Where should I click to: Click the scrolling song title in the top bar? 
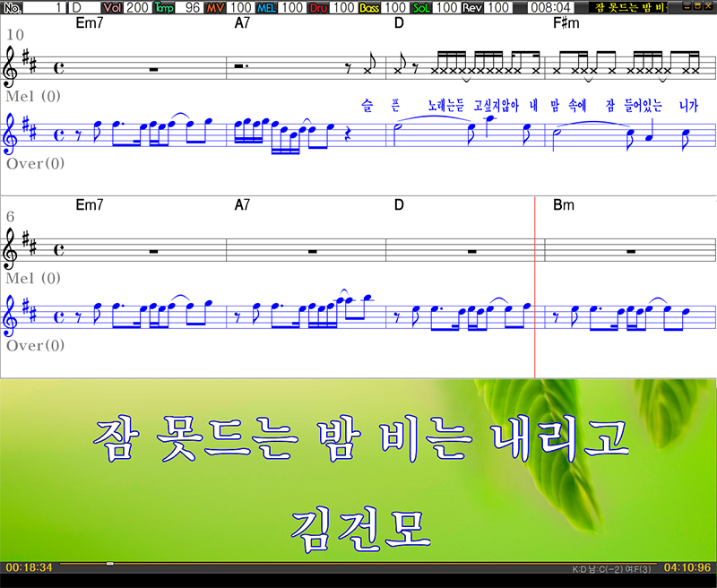(627, 7)
